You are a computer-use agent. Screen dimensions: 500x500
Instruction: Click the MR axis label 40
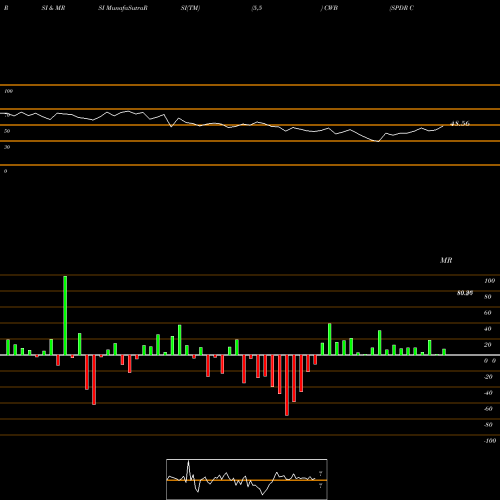[x=487, y=329]
